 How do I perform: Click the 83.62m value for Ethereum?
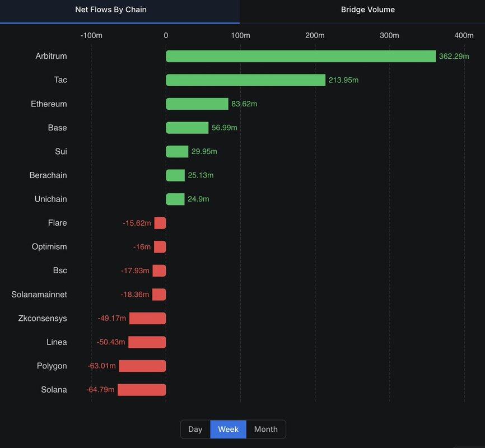244,104
